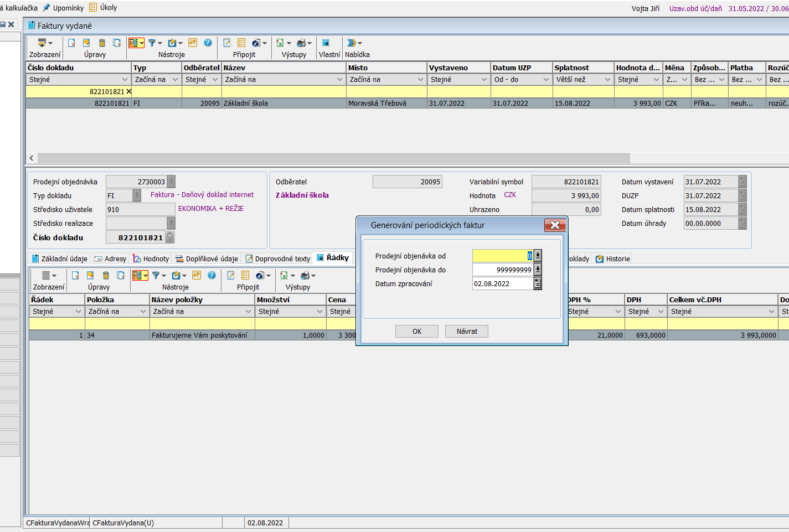
Task: Click the horizontal scrollbar under the invoice grid
Action: pyautogui.click(x=333, y=158)
